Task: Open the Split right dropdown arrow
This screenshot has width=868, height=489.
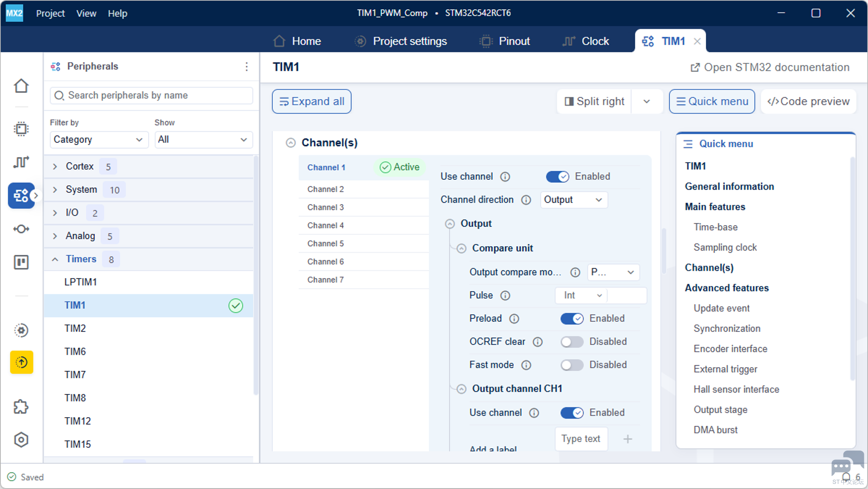Action: pyautogui.click(x=647, y=102)
